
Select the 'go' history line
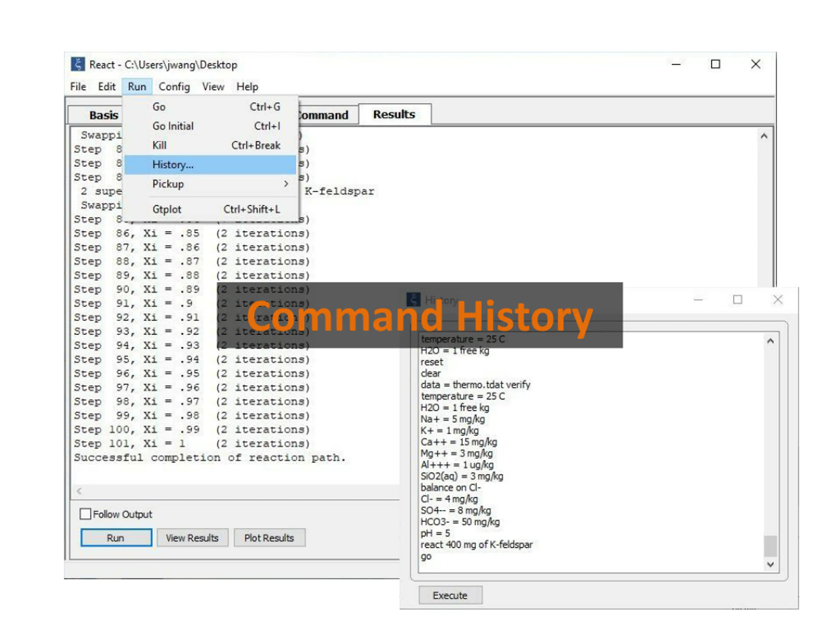(x=426, y=556)
